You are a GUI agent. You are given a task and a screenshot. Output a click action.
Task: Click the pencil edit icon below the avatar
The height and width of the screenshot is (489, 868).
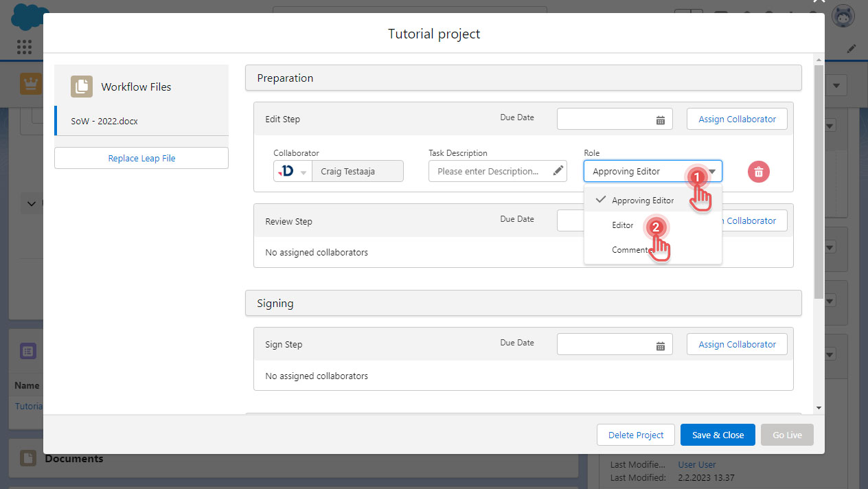852,48
